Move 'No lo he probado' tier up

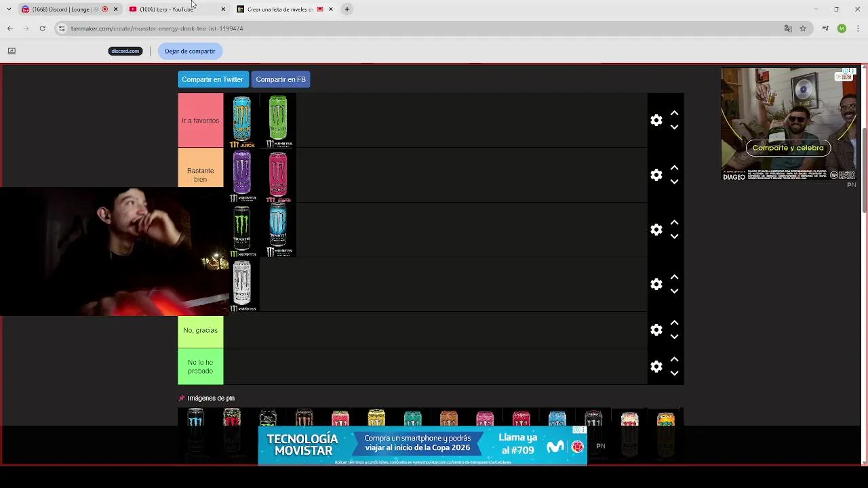[x=674, y=359]
